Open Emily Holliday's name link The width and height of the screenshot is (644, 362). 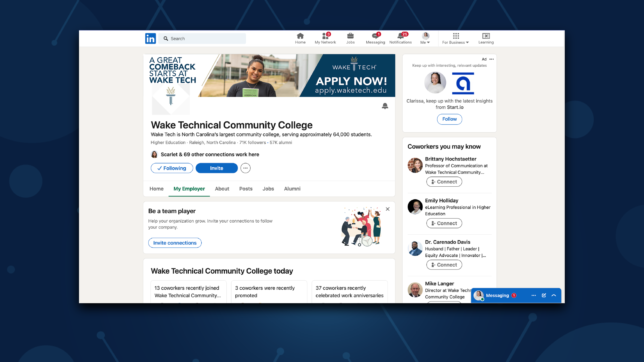click(x=442, y=200)
